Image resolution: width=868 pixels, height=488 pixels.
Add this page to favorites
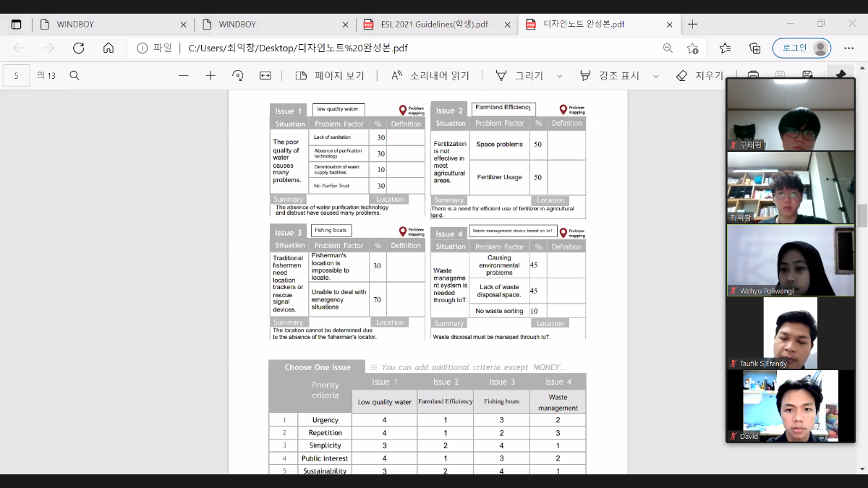[x=692, y=48]
